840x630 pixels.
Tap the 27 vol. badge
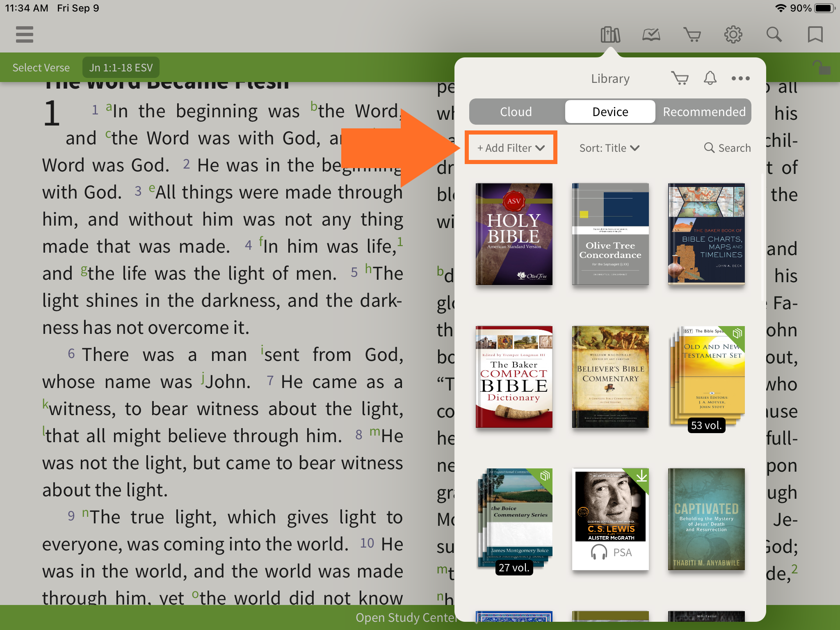[x=514, y=568]
